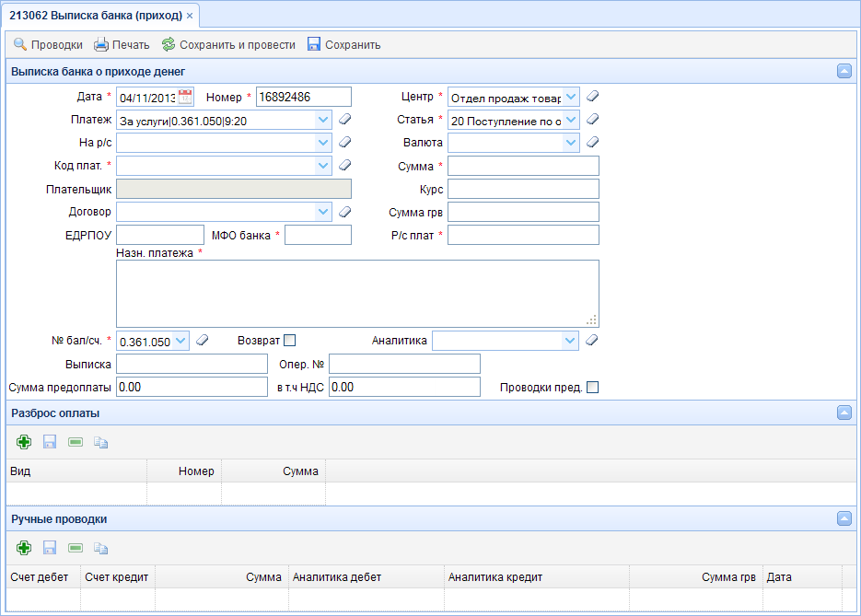Screen dimensions: 861x616
Task: Toggle the Возврат checkbox
Action: tap(290, 341)
